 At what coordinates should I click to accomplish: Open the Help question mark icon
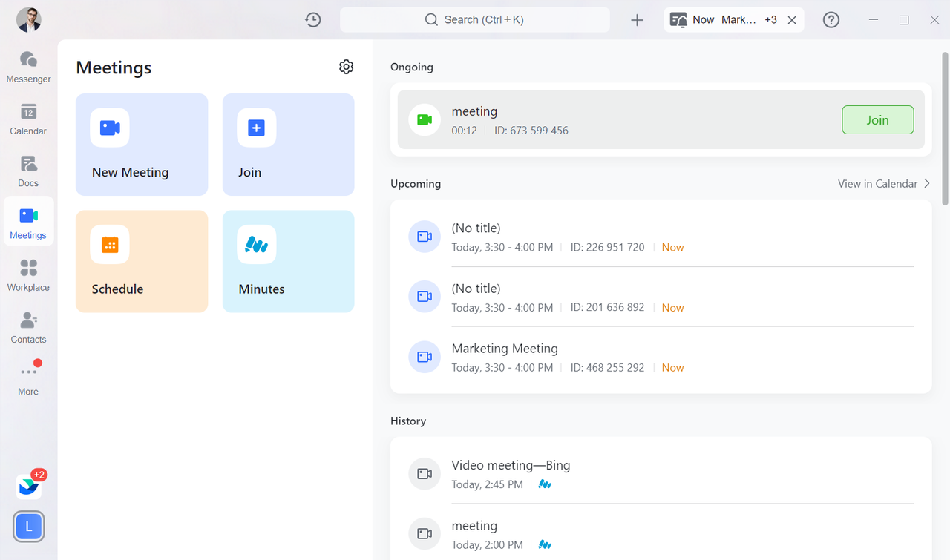[831, 20]
